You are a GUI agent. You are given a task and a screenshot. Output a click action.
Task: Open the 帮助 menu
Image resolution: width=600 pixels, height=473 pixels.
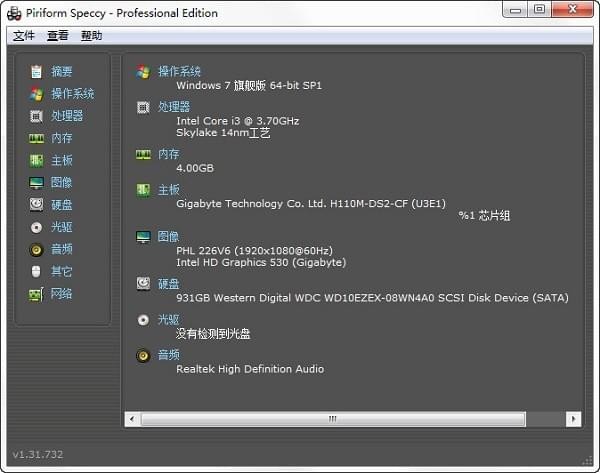[91, 36]
